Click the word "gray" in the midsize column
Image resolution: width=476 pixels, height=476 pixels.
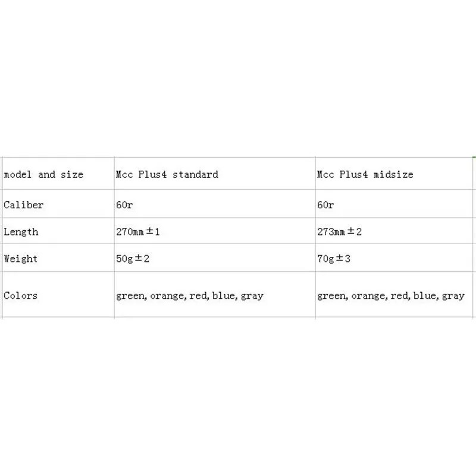point(453,295)
